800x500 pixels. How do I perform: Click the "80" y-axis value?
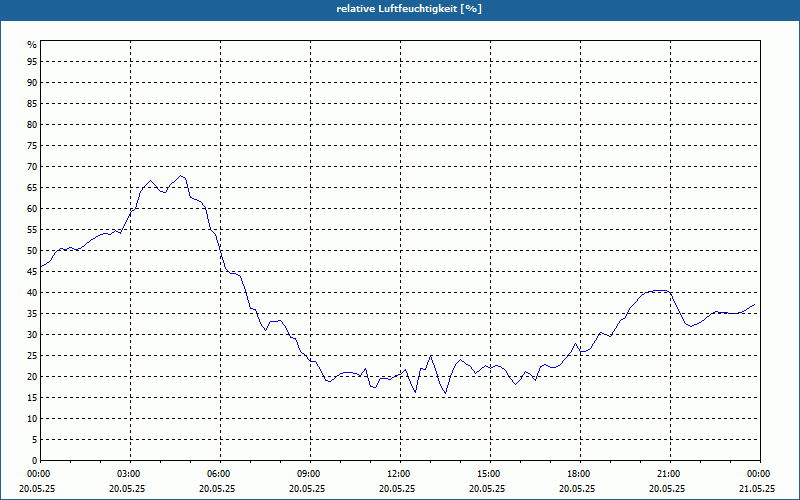pos(32,124)
